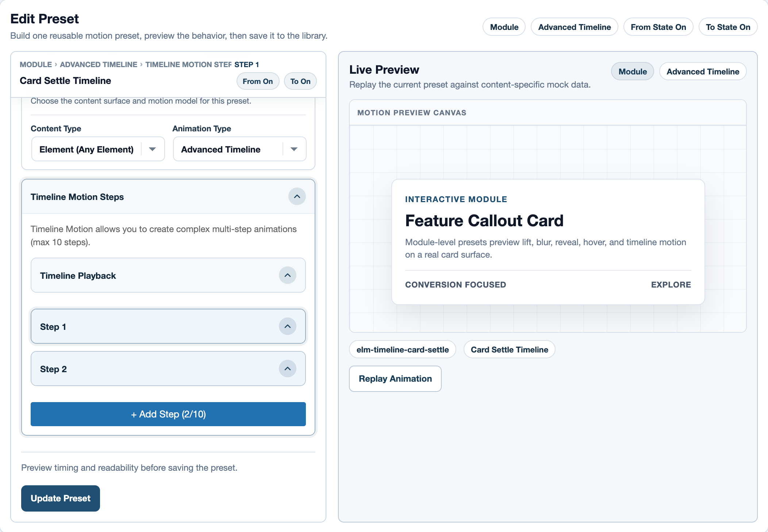The height and width of the screenshot is (532, 768).
Task: Toggle the To State On chip
Action: [x=728, y=27]
